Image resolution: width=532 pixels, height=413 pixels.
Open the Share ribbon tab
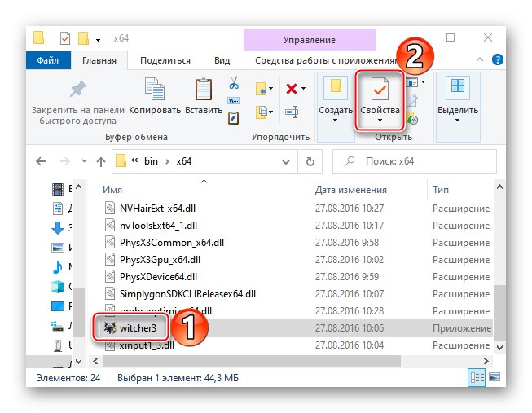click(x=165, y=60)
